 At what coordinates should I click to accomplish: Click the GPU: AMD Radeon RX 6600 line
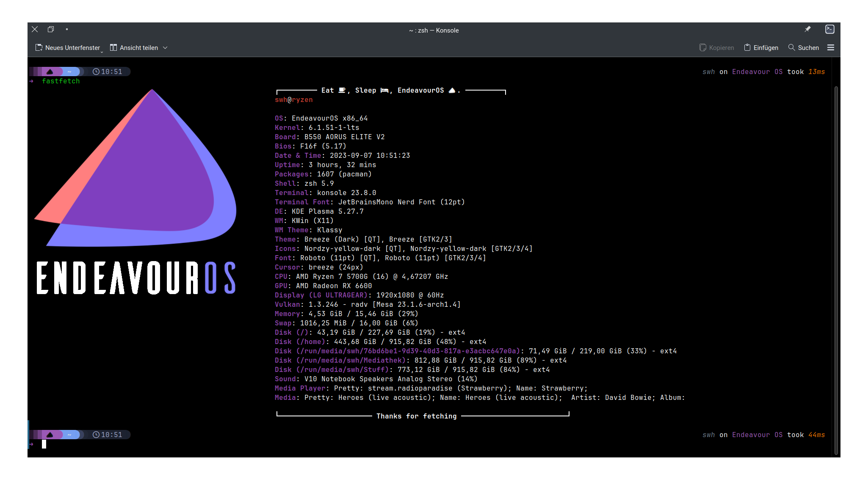323,286
